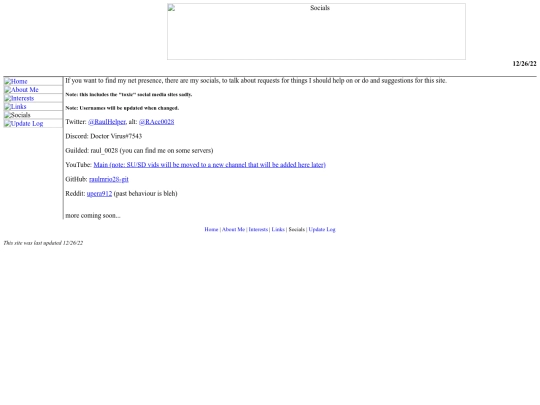540x405 pixels.
Task: Click the Guilded: raul_0028 line
Action: pos(139,150)
